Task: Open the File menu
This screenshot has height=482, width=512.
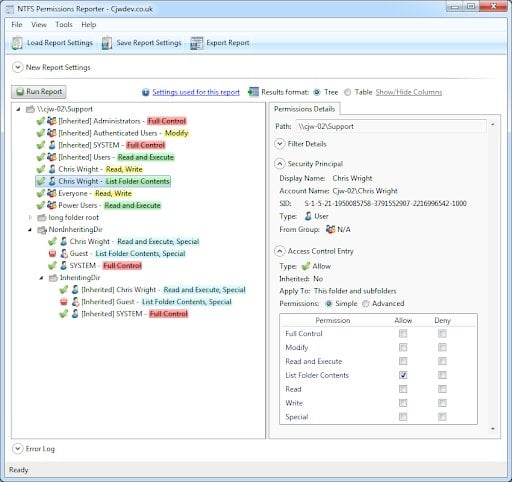Action: click(x=17, y=25)
